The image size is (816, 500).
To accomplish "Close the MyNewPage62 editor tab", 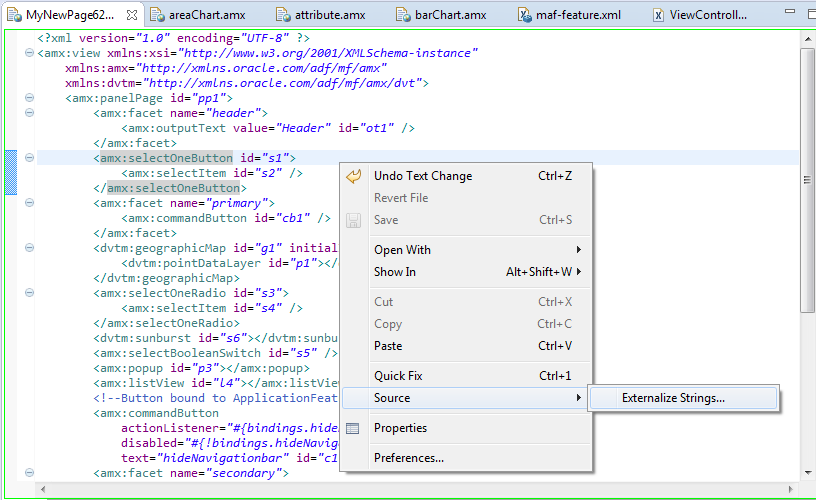I will tap(132, 15).
